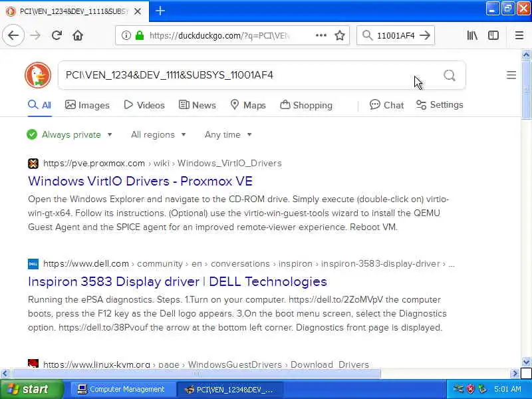Click the DuckDuckGo logo
This screenshot has height=399, width=532.
(38, 75)
